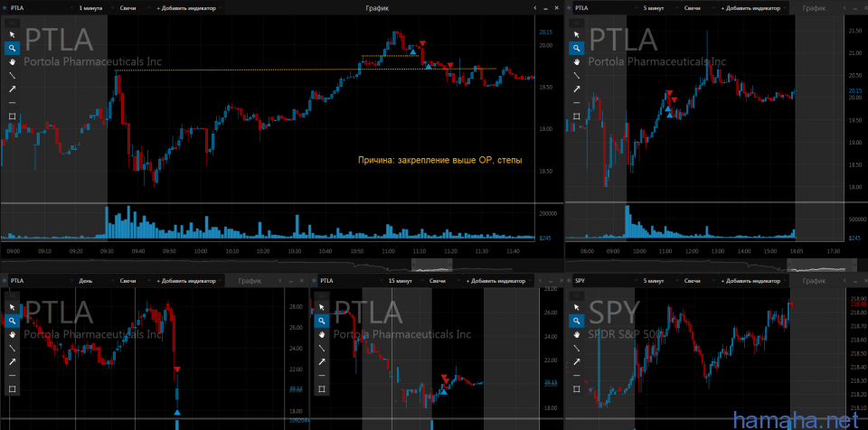Select the pointer tool on the День chart
Image resolution: width=868 pixels, height=430 pixels.
click(x=12, y=307)
